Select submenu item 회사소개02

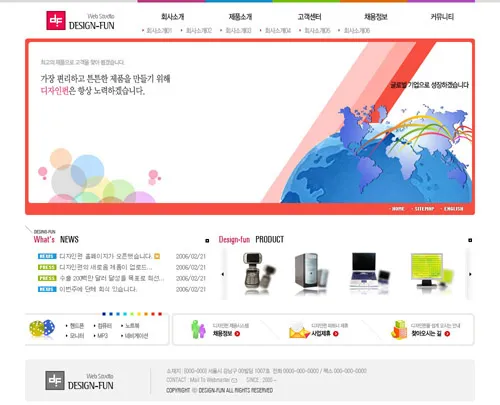(x=199, y=31)
